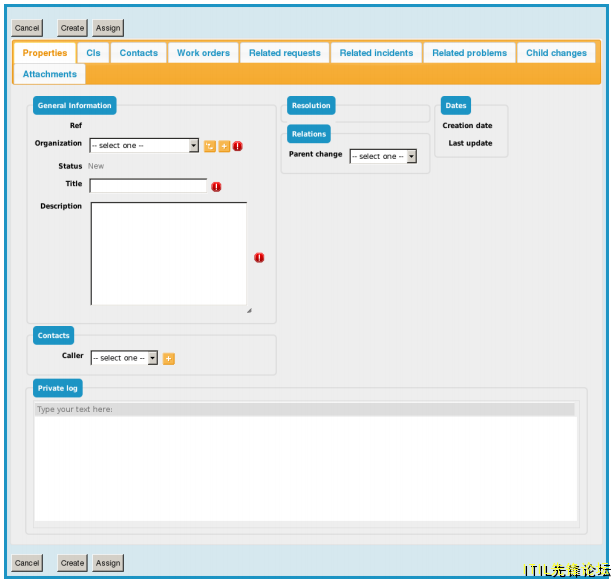Screen dimensions: 611x581
Task: Open the Caller select dropdown
Action: [124, 358]
